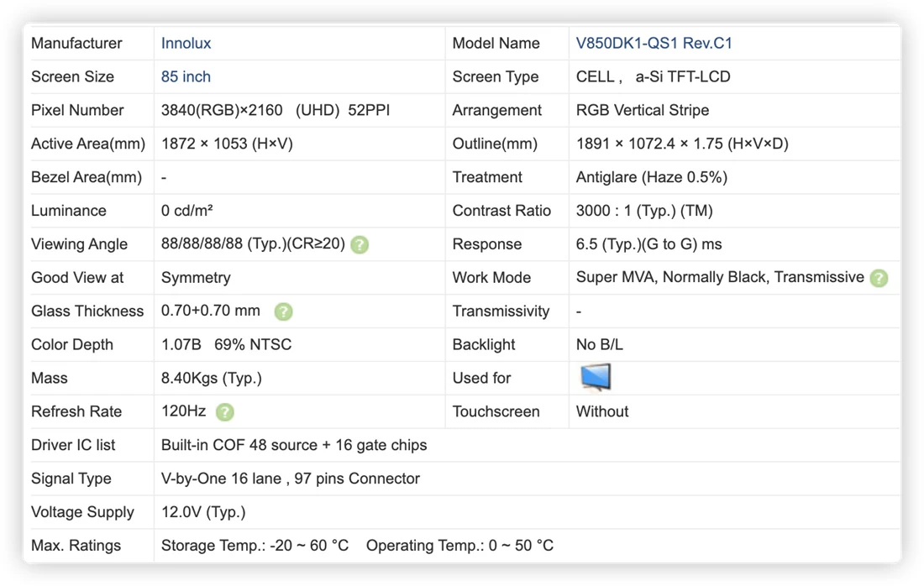Open the 85 inch screen size link
This screenshot has width=924, height=586.
(186, 76)
